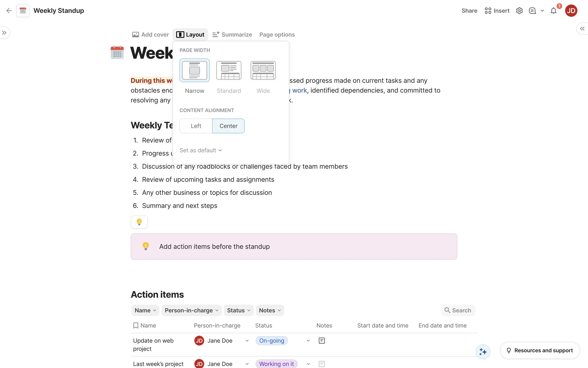588x368 pixels.
Task: Click the AI sparkle assistant button
Action: click(x=483, y=351)
